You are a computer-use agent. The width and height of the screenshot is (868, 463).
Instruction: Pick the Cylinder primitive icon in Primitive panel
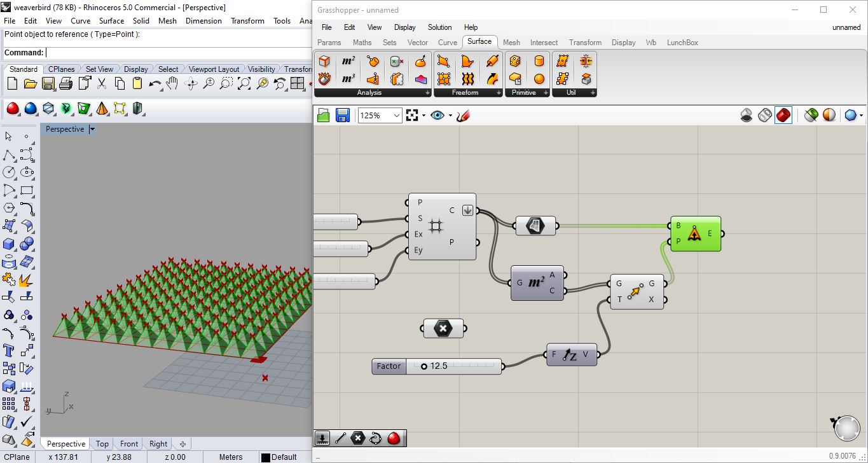pyautogui.click(x=539, y=61)
